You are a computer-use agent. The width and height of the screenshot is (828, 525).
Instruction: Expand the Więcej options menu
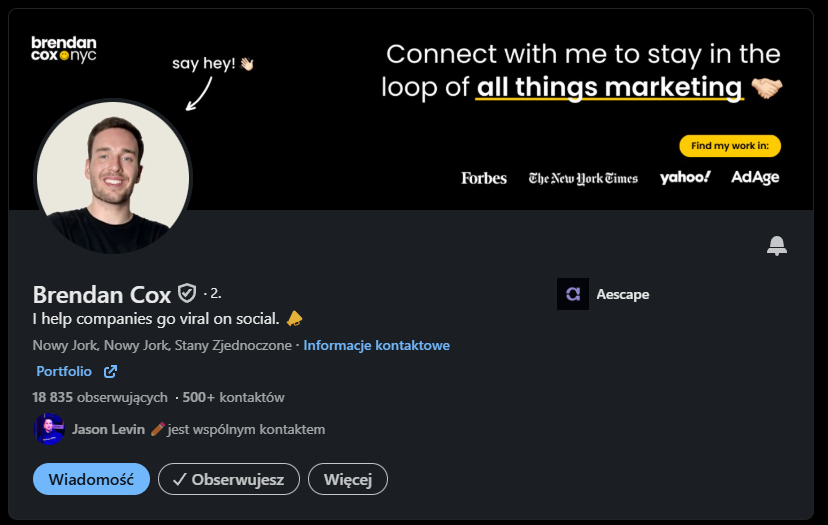point(348,479)
